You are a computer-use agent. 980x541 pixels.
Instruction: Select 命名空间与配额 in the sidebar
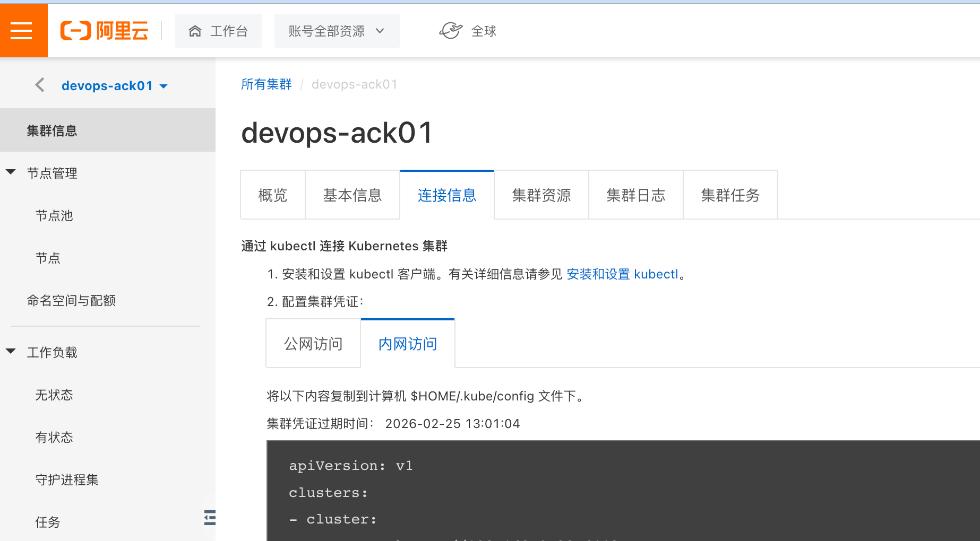tap(71, 300)
